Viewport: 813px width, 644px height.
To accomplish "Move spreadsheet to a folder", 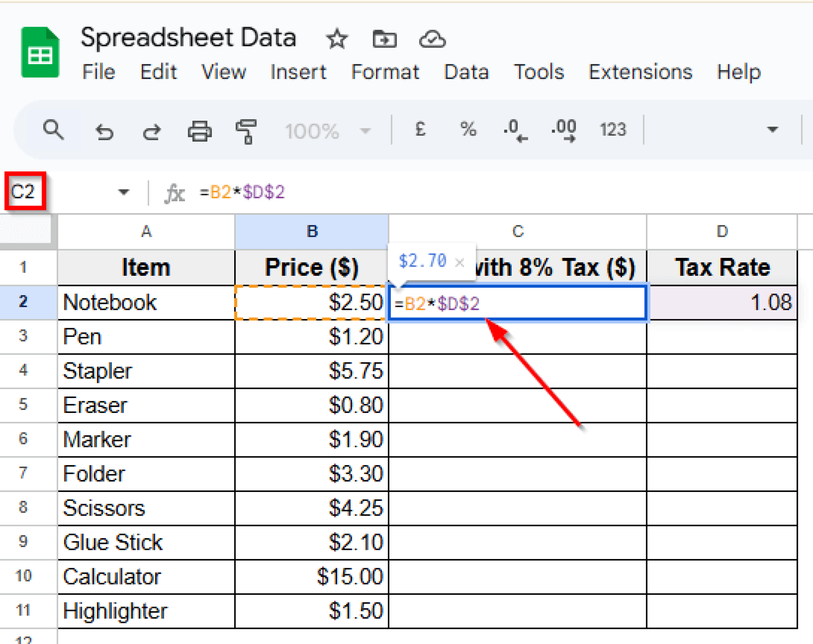I will click(x=384, y=39).
